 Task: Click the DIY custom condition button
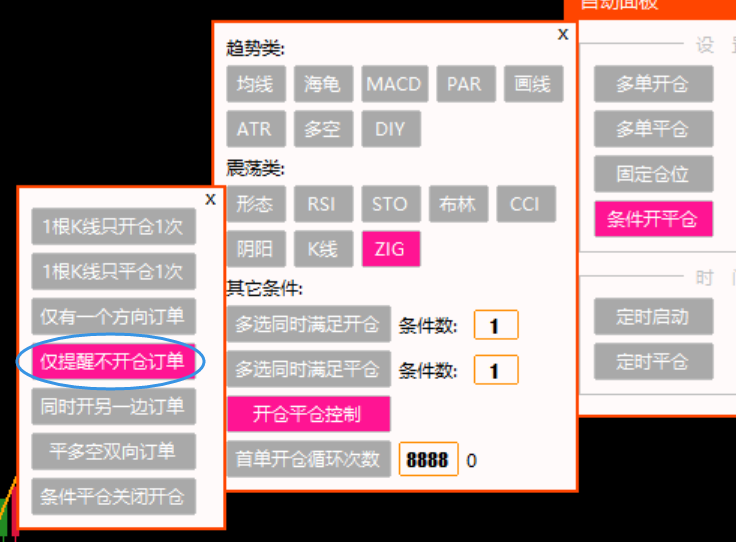(390, 129)
